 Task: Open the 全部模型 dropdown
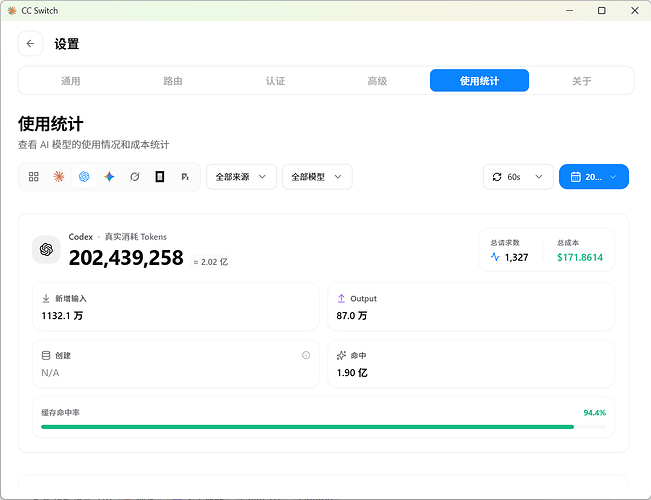(x=317, y=177)
